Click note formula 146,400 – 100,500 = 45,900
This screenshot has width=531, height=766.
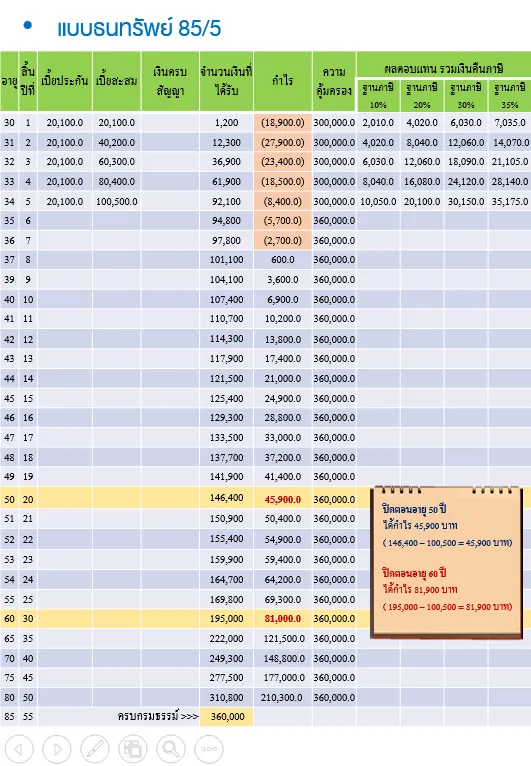point(447,543)
